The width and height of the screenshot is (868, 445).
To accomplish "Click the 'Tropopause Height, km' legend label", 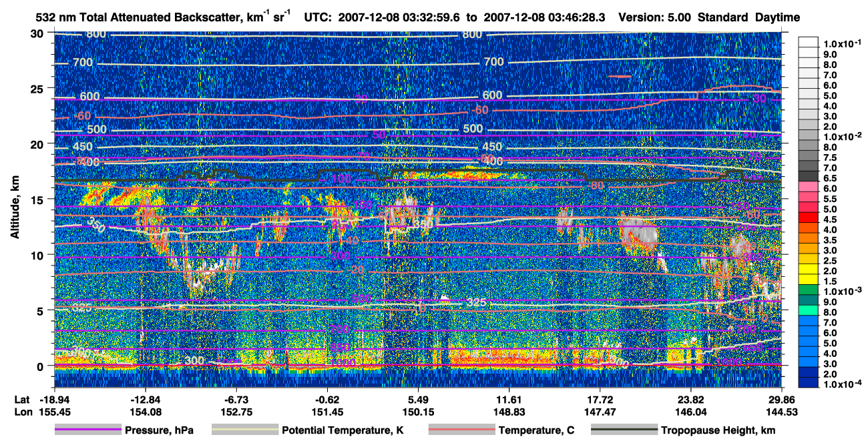I will 718,430.
